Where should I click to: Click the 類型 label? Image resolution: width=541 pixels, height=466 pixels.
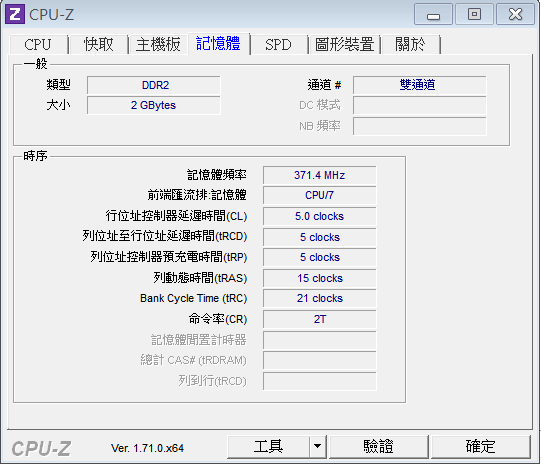pos(58,85)
